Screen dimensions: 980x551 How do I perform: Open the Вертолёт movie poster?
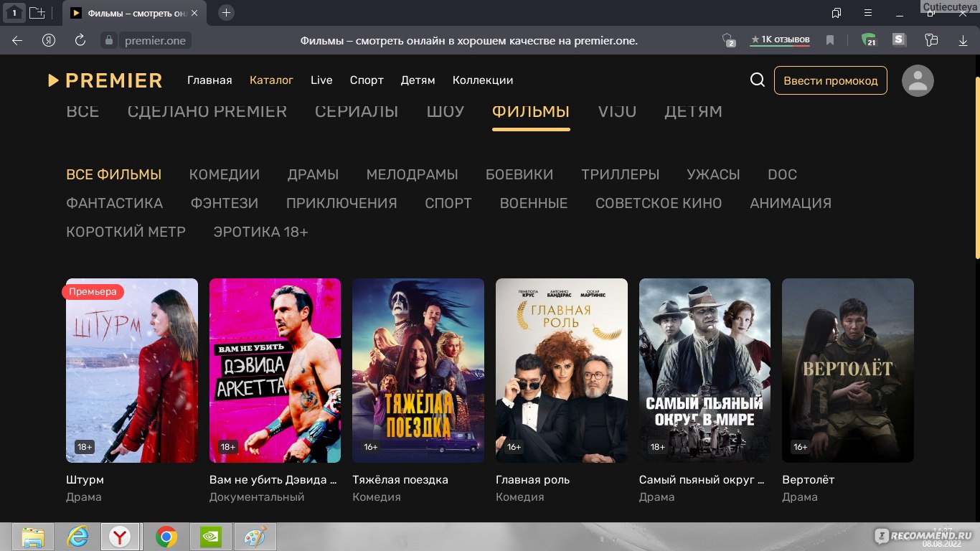[x=848, y=370]
